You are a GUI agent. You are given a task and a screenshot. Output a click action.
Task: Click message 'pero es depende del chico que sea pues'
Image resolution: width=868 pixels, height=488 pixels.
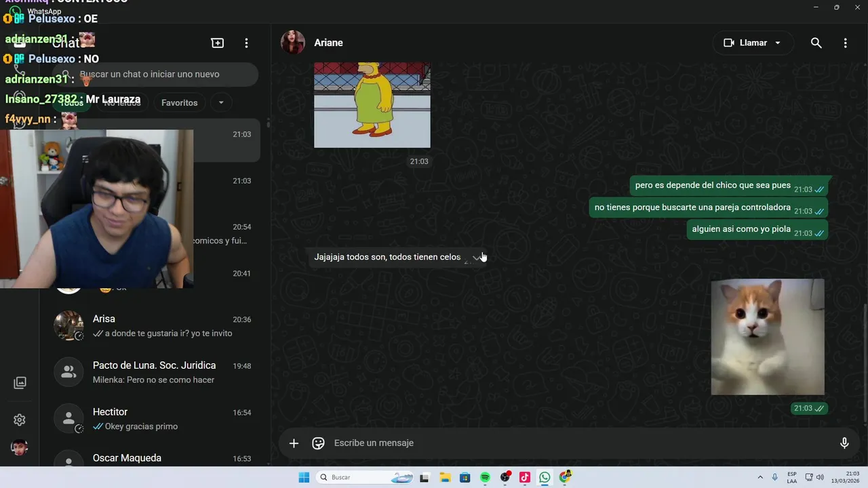[x=729, y=186]
